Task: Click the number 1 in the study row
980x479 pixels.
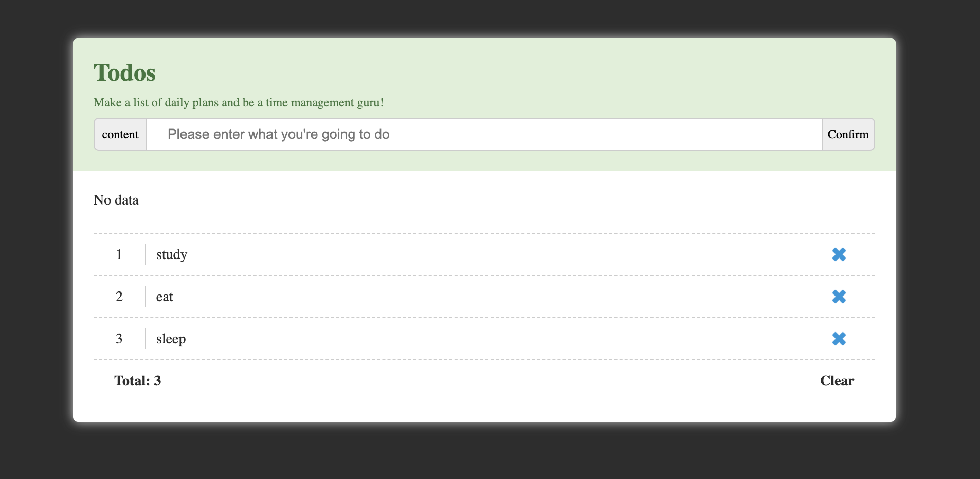Action: coord(119,254)
